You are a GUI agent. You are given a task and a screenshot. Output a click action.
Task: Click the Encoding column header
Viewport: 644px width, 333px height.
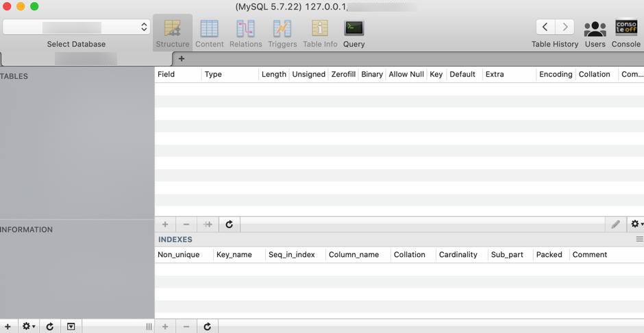pyautogui.click(x=556, y=74)
